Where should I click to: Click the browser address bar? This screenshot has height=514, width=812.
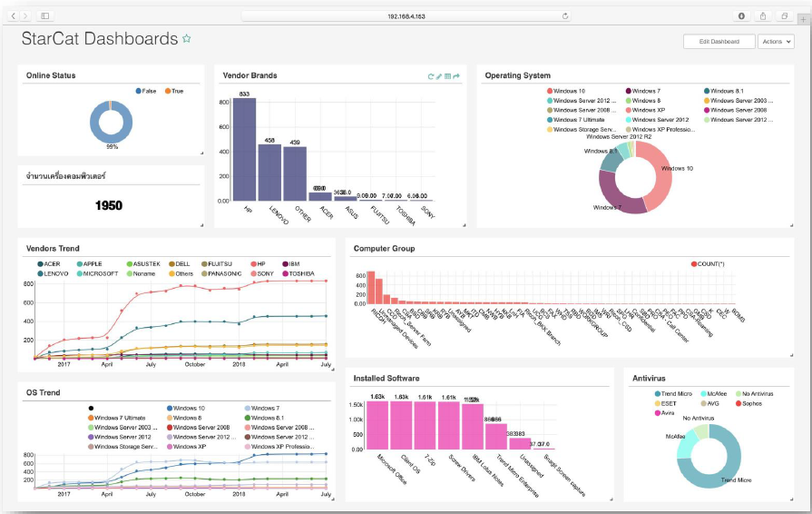click(406, 16)
